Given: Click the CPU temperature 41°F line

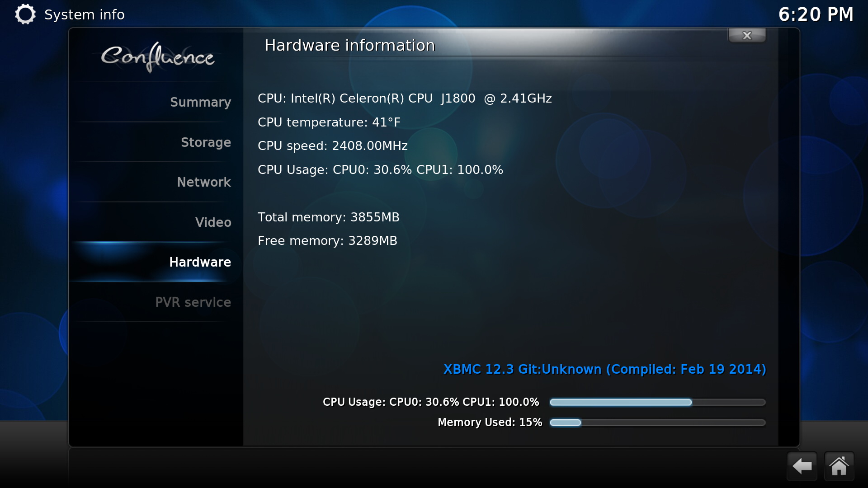Looking at the screenshot, I should coord(329,122).
